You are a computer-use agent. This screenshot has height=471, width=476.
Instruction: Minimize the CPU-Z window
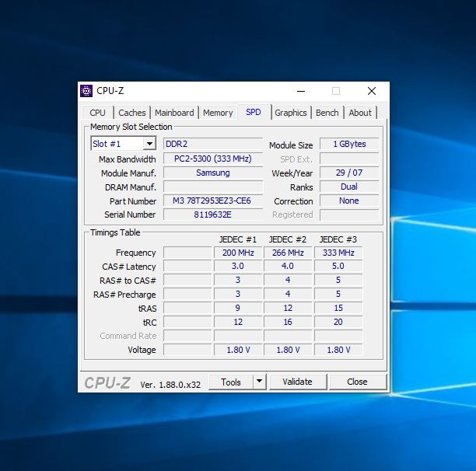click(301, 91)
